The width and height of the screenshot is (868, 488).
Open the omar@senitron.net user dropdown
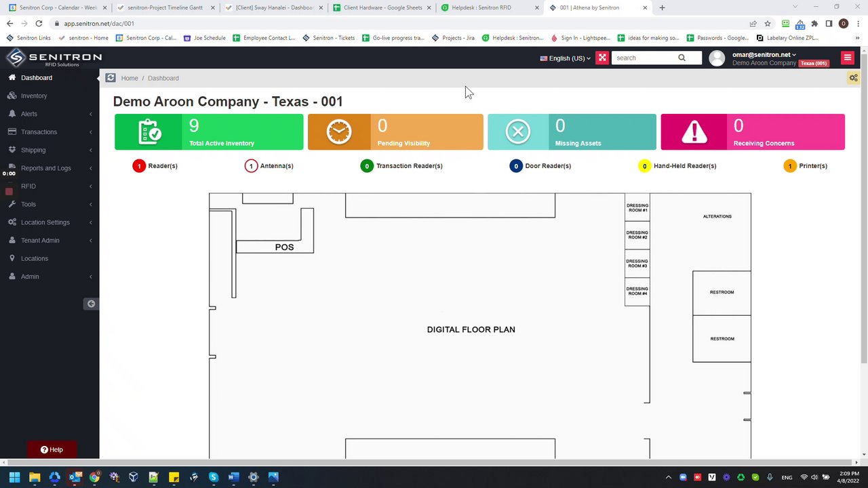[764, 54]
